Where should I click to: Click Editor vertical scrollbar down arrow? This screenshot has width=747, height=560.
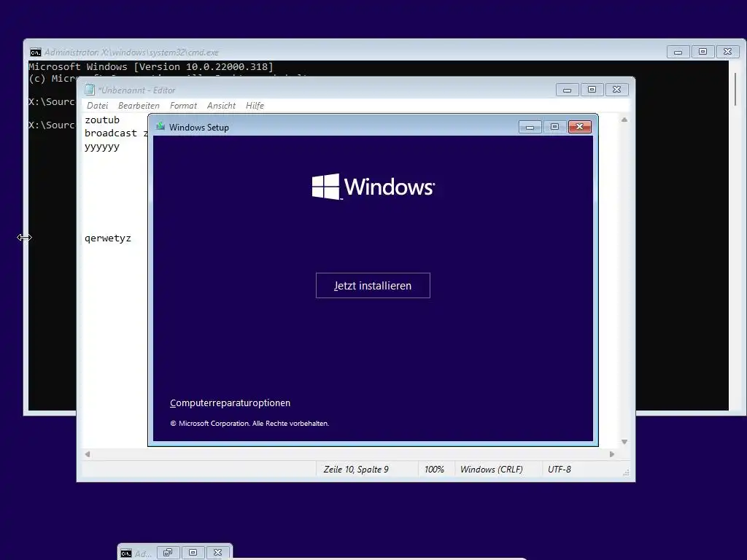624,442
